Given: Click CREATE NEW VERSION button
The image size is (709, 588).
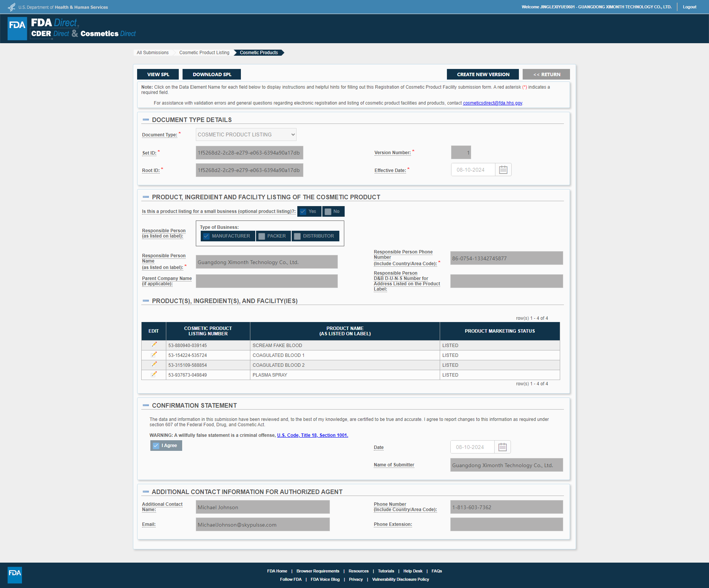Looking at the screenshot, I should (x=483, y=74).
